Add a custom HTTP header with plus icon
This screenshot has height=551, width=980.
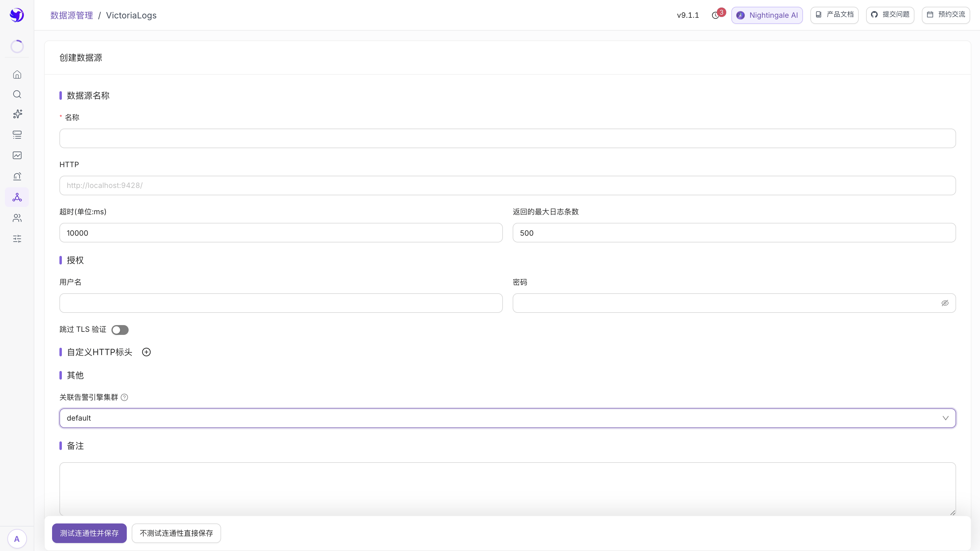[x=146, y=352]
